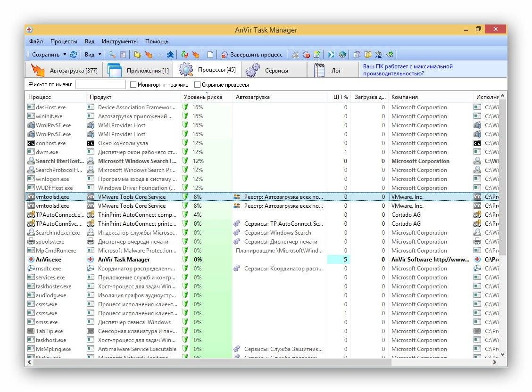Switch to the Сервисы tab

coord(274,70)
